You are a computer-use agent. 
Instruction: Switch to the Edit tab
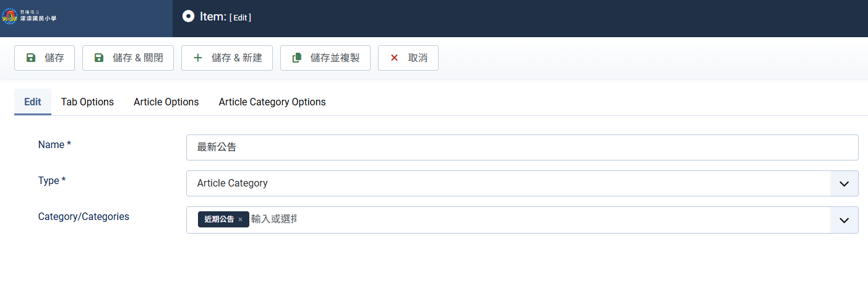coord(33,102)
